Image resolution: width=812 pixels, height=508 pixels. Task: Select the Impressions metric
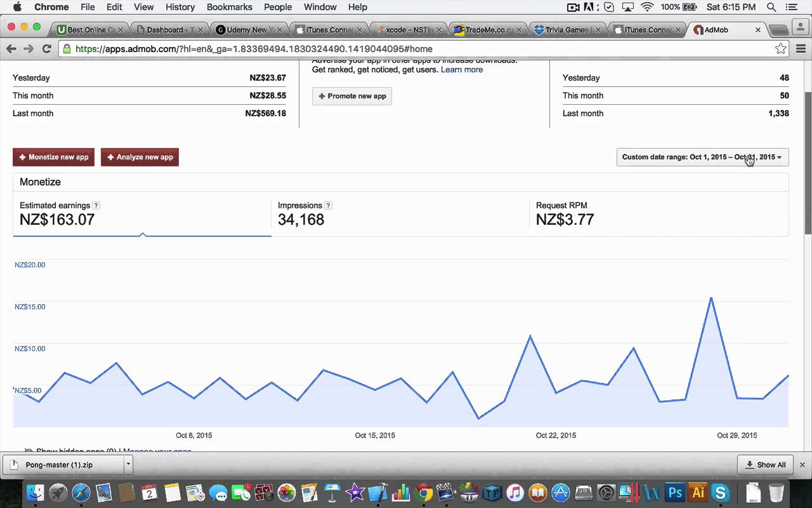400,216
